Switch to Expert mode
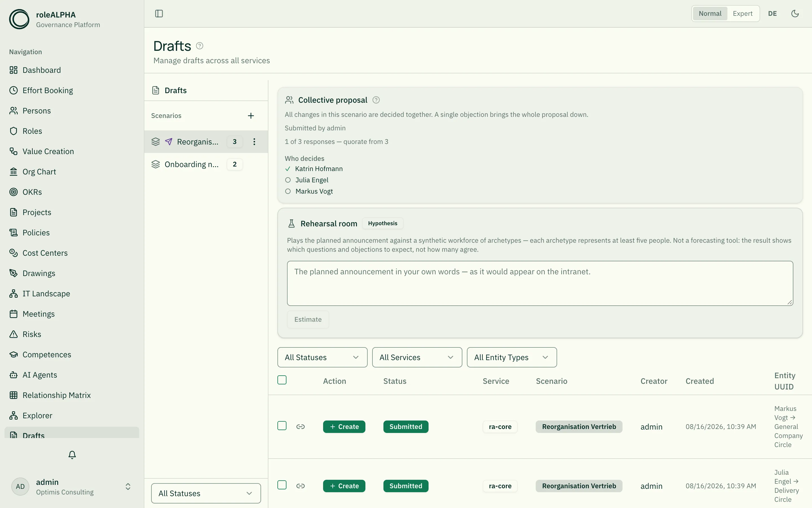The height and width of the screenshot is (508, 812). click(x=743, y=14)
